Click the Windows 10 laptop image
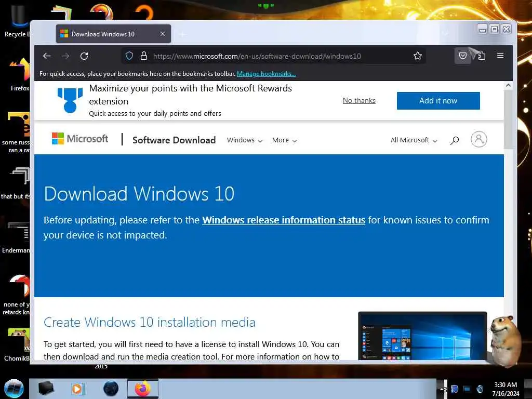 coord(422,336)
